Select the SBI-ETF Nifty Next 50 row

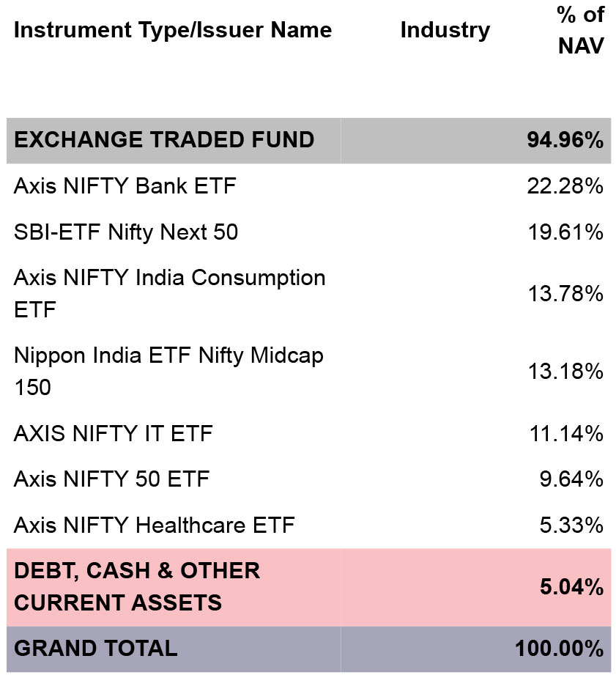point(308,232)
